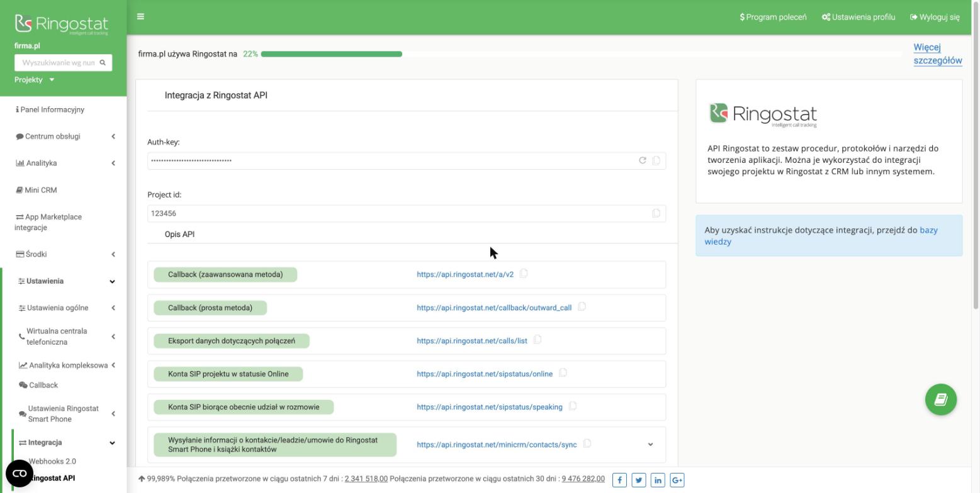Copy the Auth-key value
980x493 pixels.
(x=656, y=160)
